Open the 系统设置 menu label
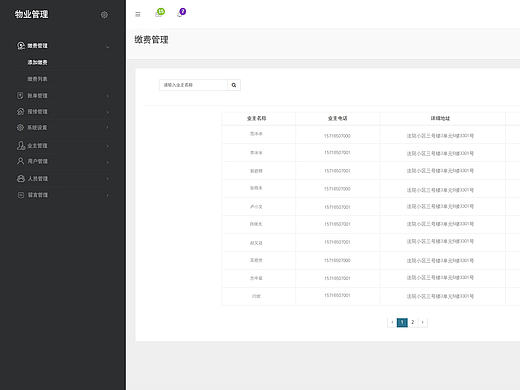Image resolution: width=520 pixels, height=390 pixels. point(37,128)
